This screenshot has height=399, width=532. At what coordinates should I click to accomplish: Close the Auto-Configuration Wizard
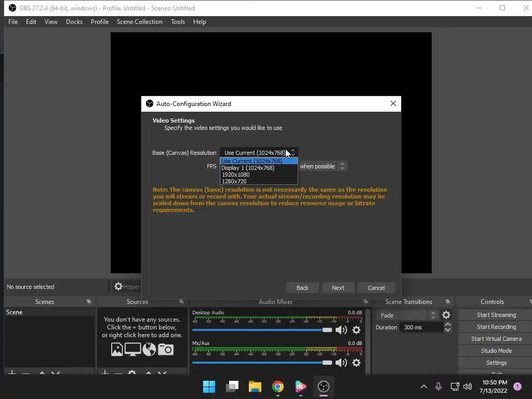coord(393,103)
